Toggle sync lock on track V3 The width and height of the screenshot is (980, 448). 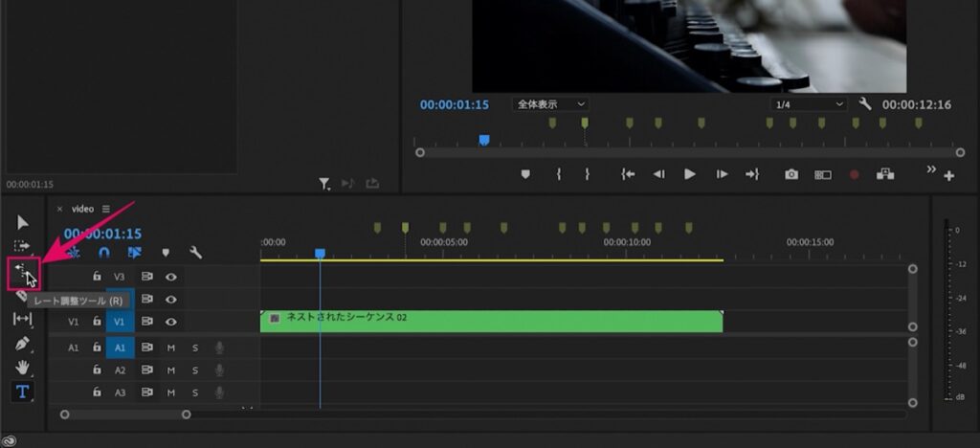click(x=146, y=277)
